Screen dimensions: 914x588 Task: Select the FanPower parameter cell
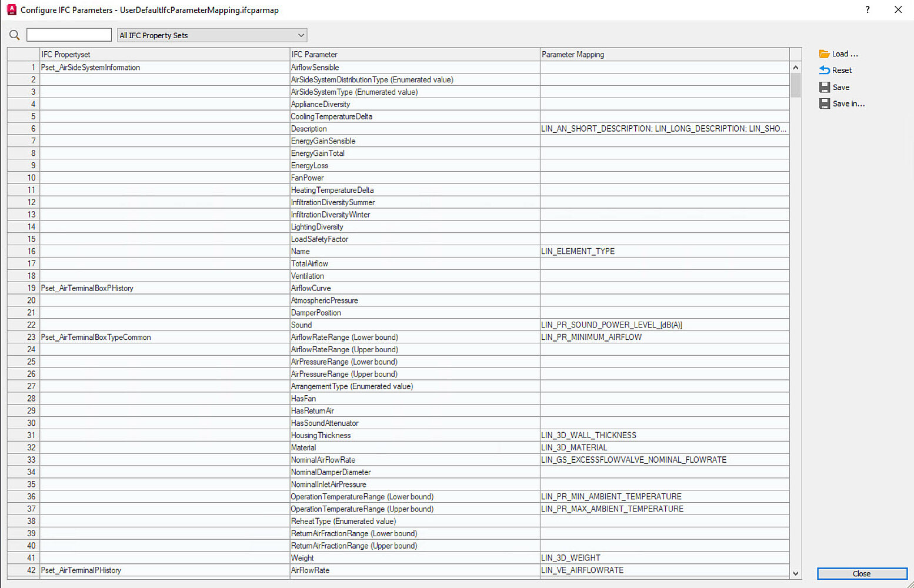tap(415, 178)
